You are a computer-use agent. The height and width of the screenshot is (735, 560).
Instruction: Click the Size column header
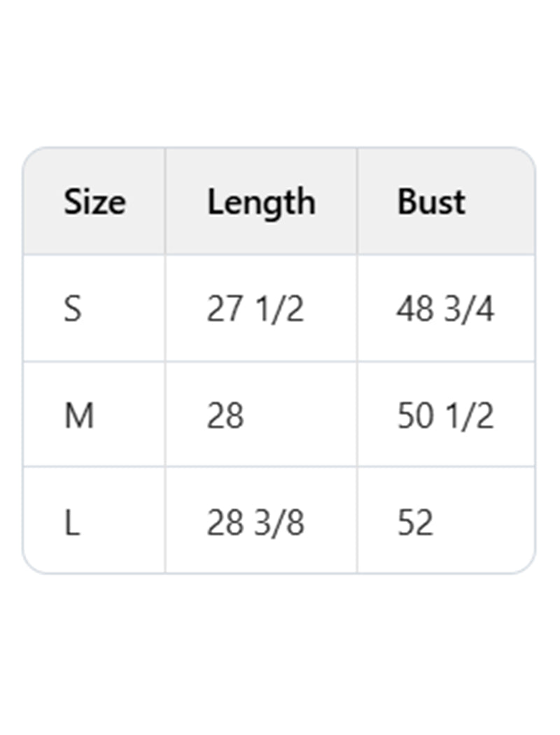pos(94,202)
